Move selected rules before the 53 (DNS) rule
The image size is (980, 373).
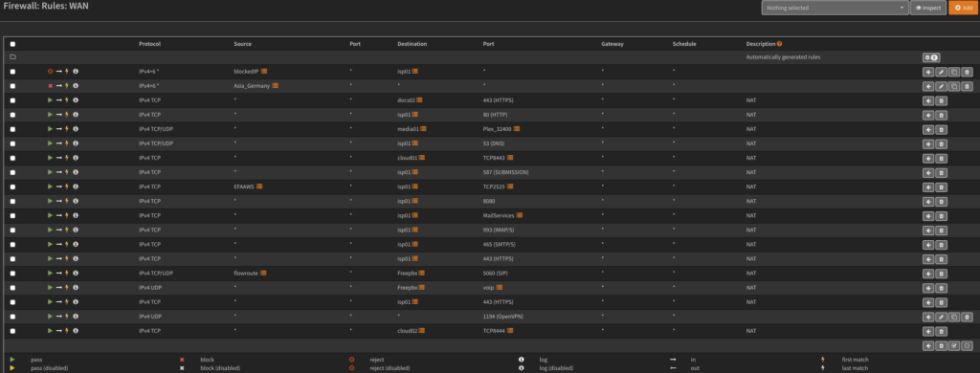pos(928,143)
